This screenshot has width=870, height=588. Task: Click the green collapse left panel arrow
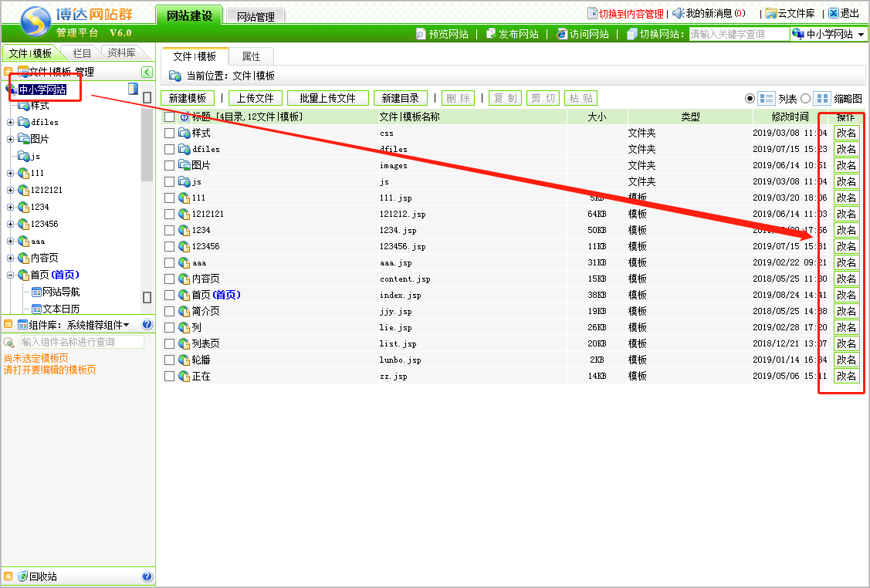click(x=147, y=72)
